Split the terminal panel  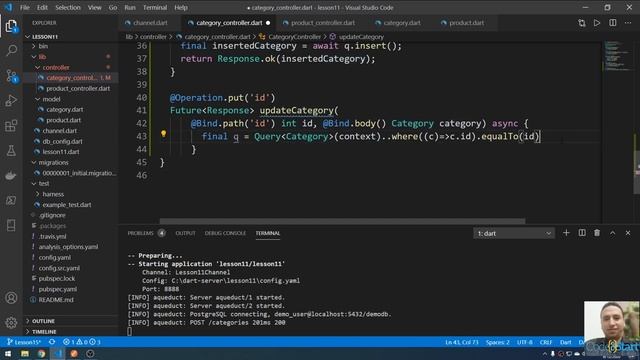point(582,233)
